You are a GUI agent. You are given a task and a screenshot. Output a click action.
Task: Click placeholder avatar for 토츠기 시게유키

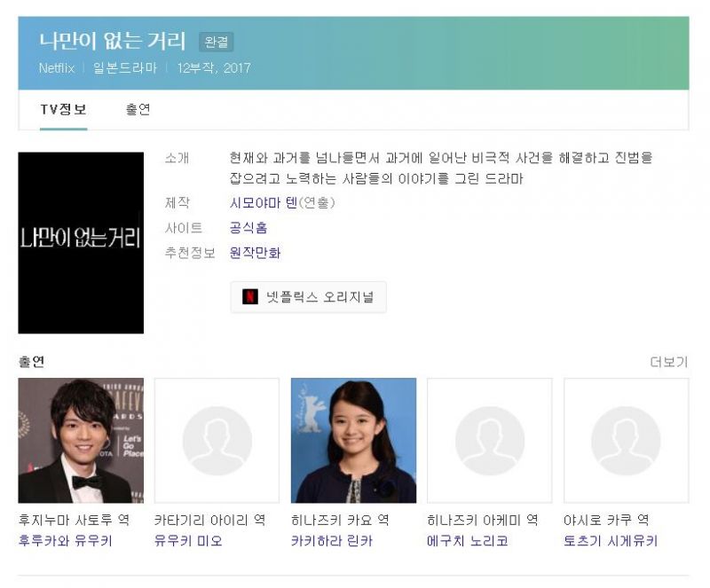click(626, 441)
